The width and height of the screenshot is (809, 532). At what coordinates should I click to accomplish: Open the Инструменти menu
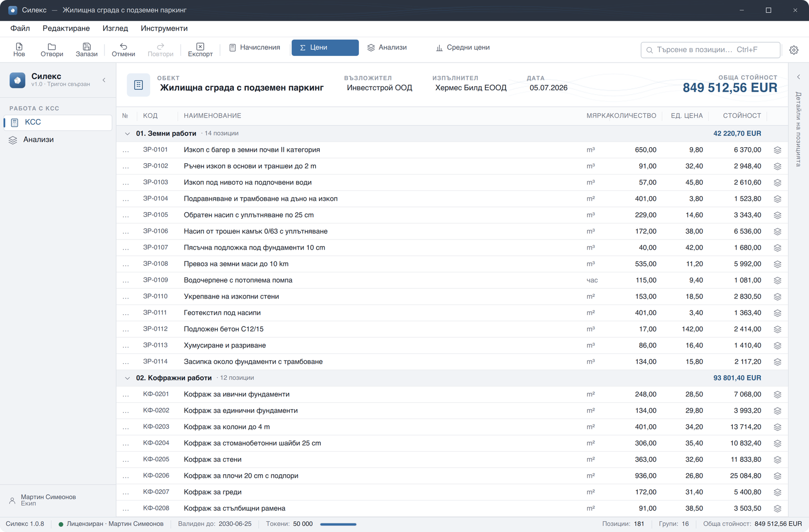coord(164,28)
